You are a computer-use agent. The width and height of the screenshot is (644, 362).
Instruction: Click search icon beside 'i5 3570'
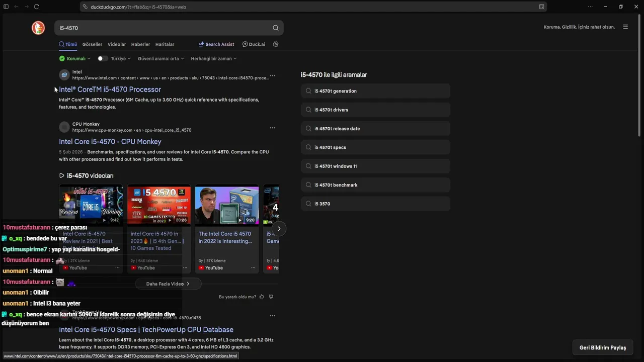pyautogui.click(x=308, y=204)
